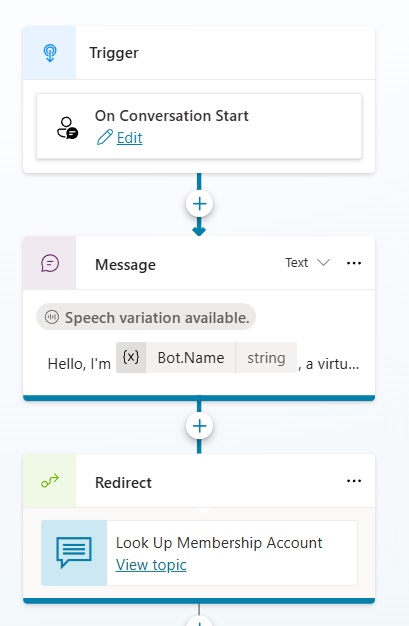Click the speech waveform icon
Viewport: 409px width, 626px height.
52,317
